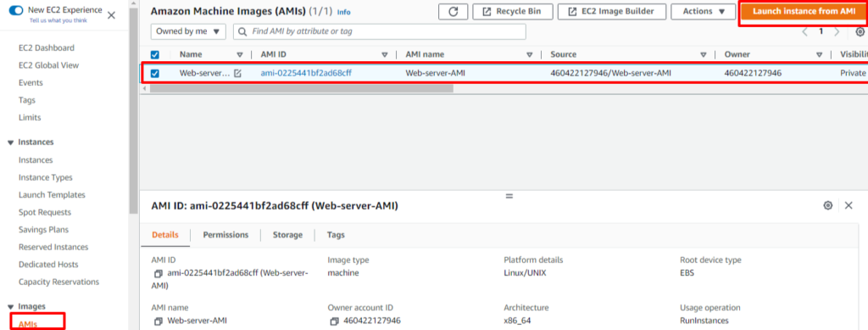Edit the Web-server name pencil icon
Image resolution: width=868 pixels, height=330 pixels.
point(237,73)
